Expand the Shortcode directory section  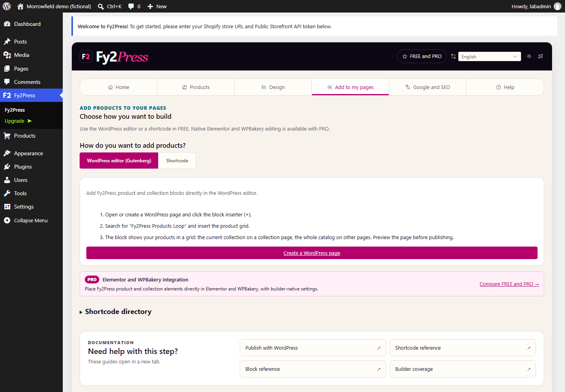(x=116, y=312)
